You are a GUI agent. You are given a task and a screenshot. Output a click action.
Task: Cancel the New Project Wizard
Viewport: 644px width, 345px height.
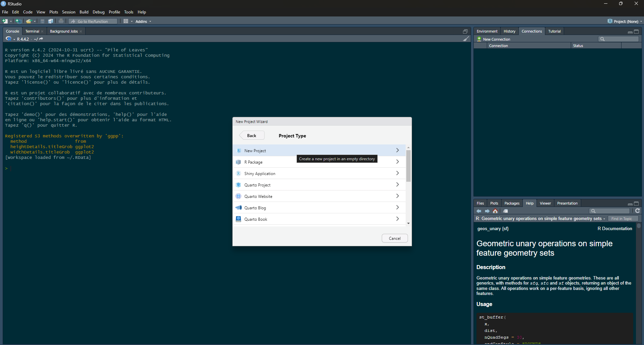pyautogui.click(x=395, y=238)
